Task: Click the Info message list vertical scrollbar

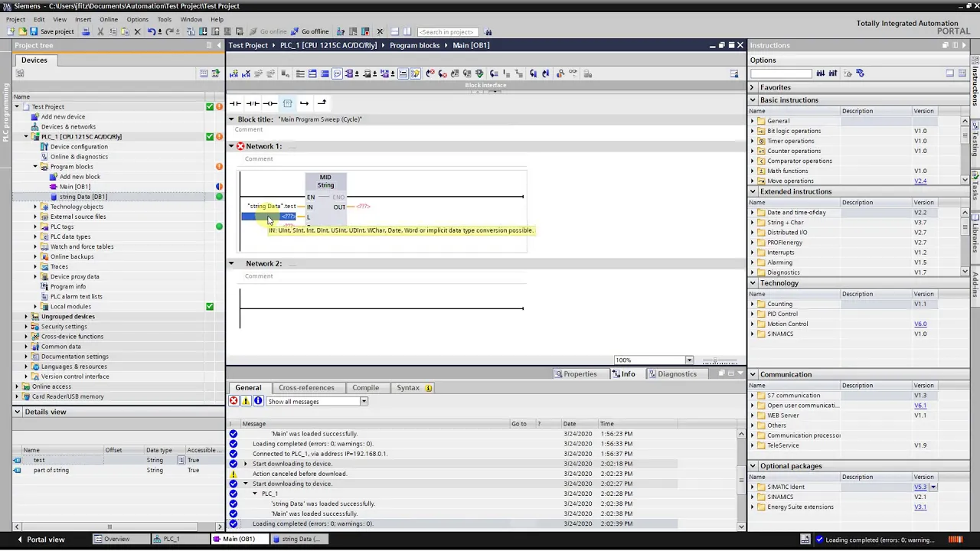Action: (x=741, y=480)
